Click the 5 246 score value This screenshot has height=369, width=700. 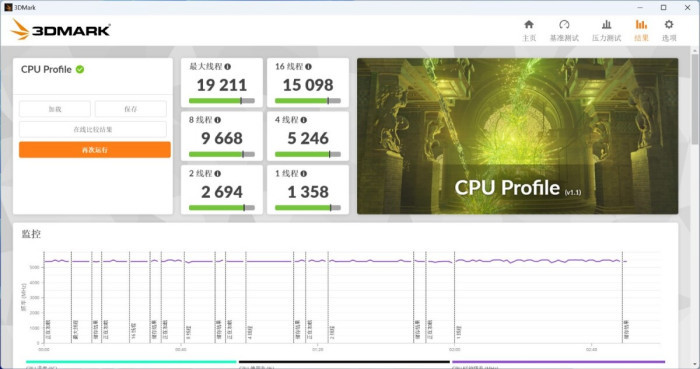pyautogui.click(x=308, y=138)
